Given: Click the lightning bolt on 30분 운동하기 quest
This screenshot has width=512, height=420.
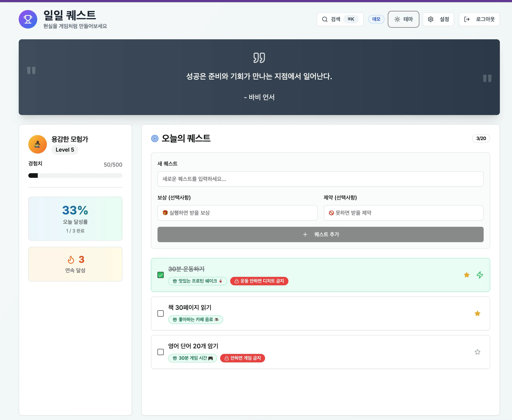Looking at the screenshot, I should coord(480,275).
